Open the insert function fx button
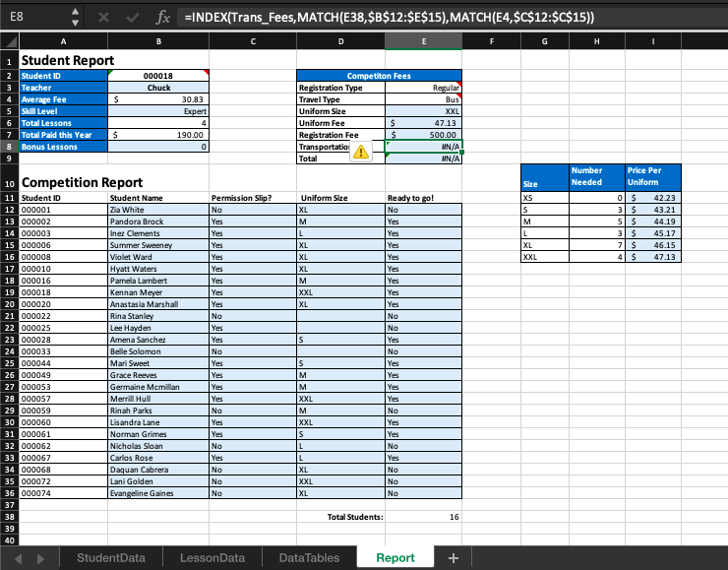 (x=163, y=18)
